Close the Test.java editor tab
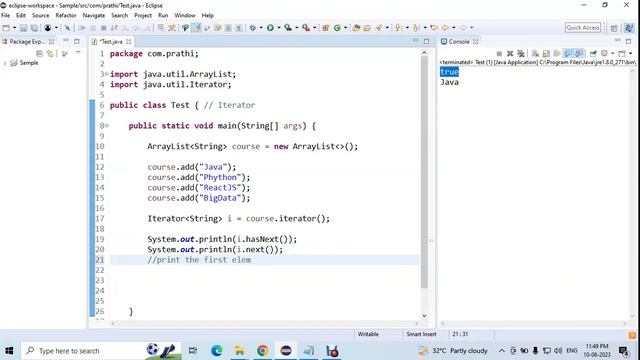640x360 pixels. (x=129, y=42)
